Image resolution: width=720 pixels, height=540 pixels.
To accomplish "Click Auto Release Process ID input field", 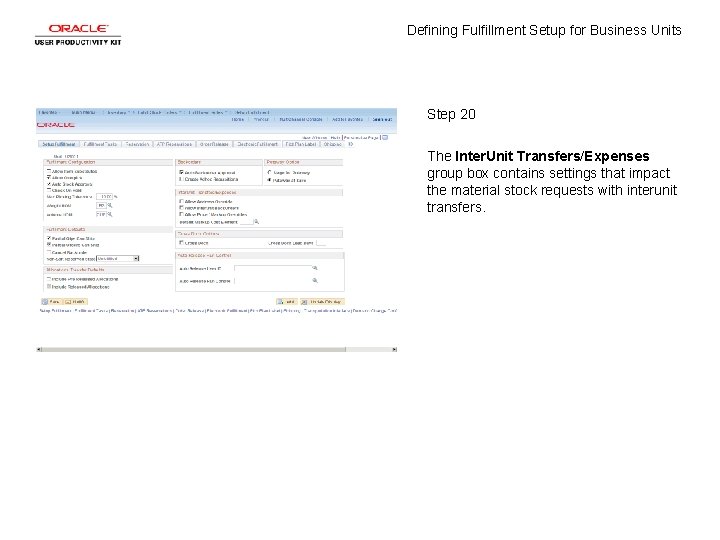I will 273,268.
